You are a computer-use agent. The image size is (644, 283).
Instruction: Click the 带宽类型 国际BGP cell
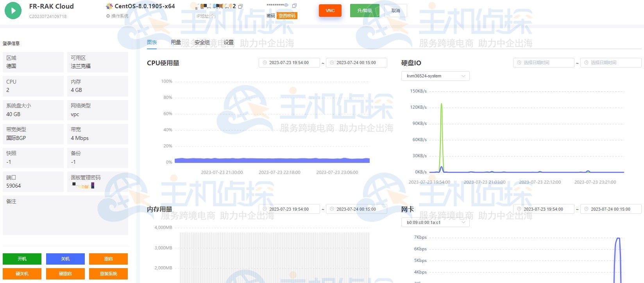click(x=33, y=134)
